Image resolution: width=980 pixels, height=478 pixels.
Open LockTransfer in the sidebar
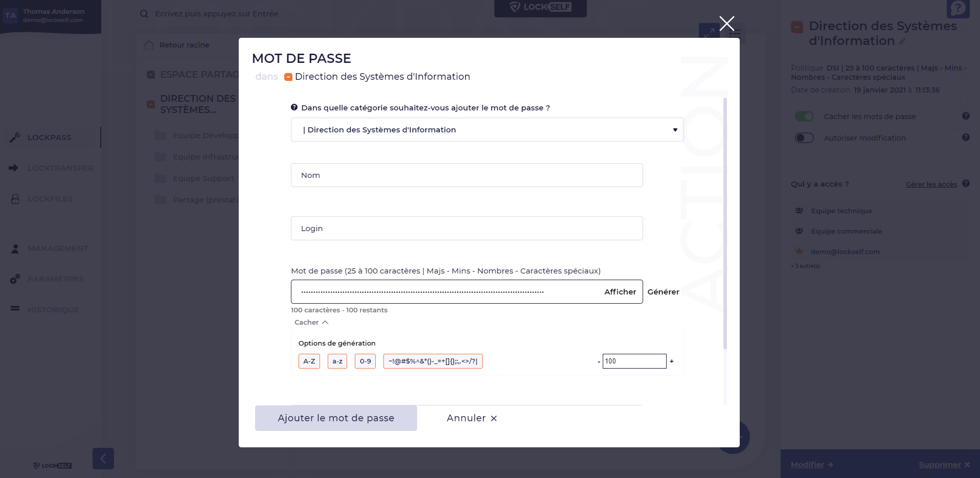coord(60,168)
